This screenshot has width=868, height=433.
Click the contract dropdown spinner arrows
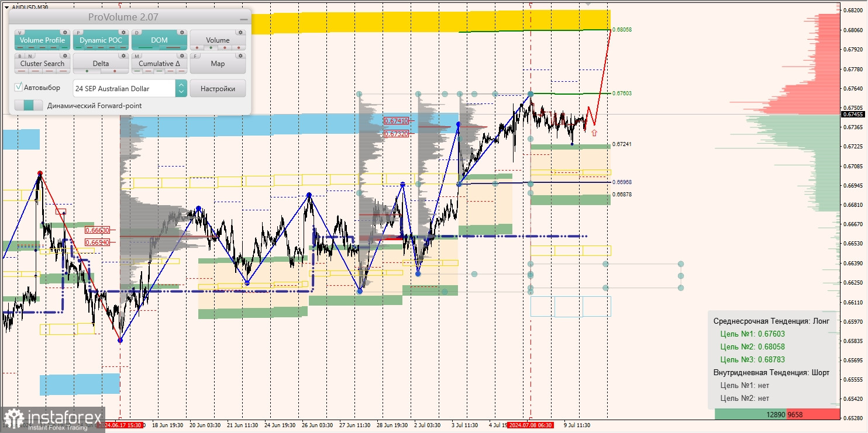tap(181, 88)
